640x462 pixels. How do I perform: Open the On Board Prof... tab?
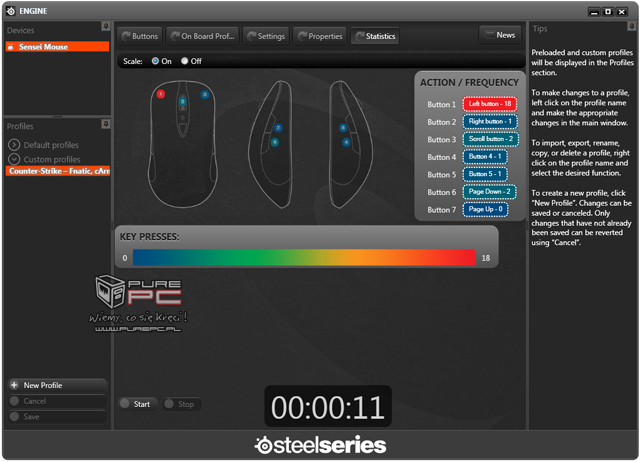203,36
